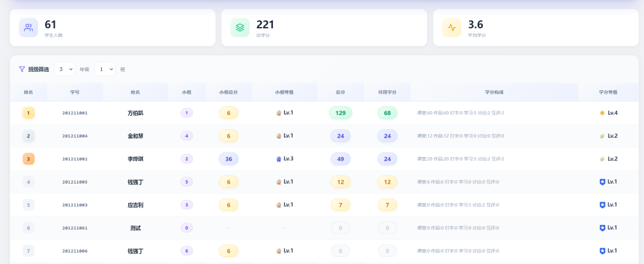Click group number badge 4 for 金和慧
This screenshot has width=644, height=264.
pos(186,136)
